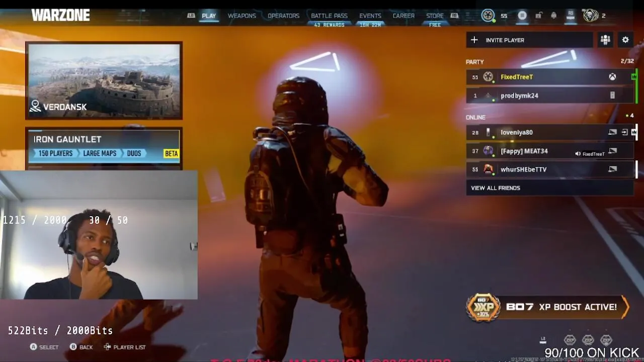Viewport: 644px width, 362px height.
Task: Click whurSHEbeTTV's avatar icon
Action: click(x=488, y=169)
